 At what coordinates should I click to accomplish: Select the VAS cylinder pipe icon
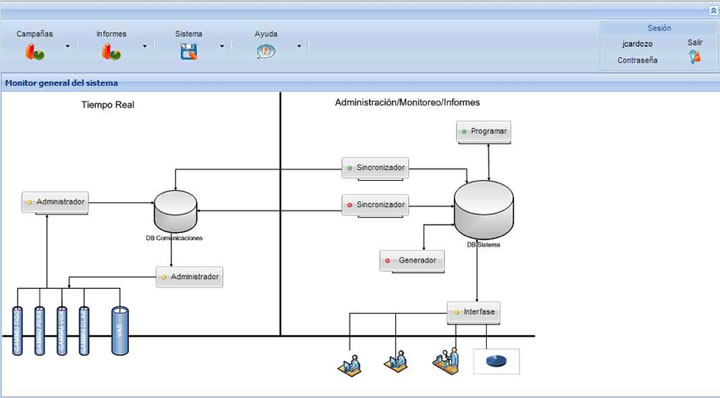point(120,331)
